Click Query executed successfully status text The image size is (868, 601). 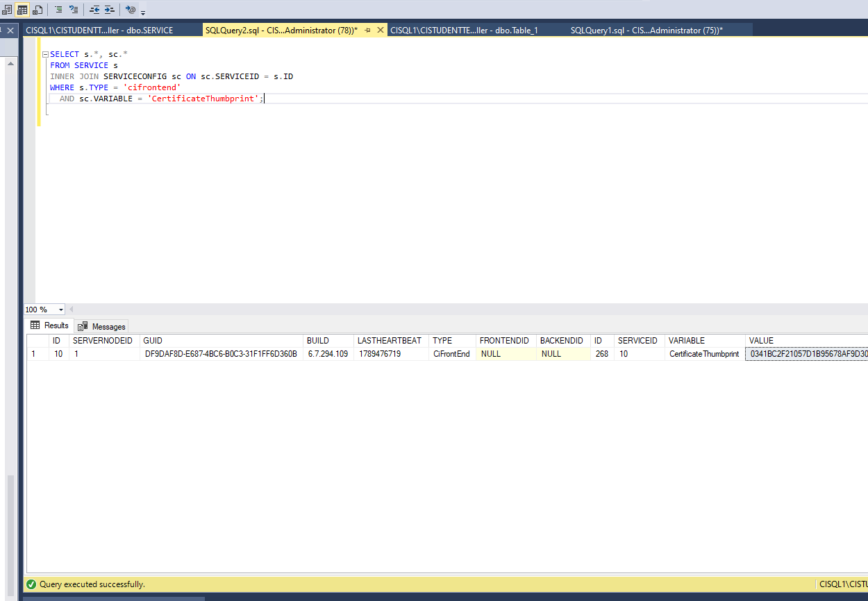92,584
